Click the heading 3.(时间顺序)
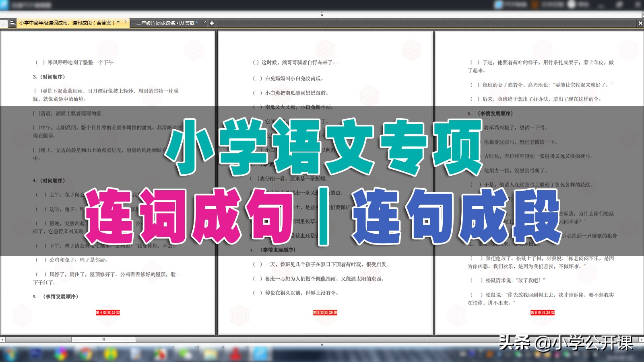Screen dimensions: 644x362 [x=49, y=77]
